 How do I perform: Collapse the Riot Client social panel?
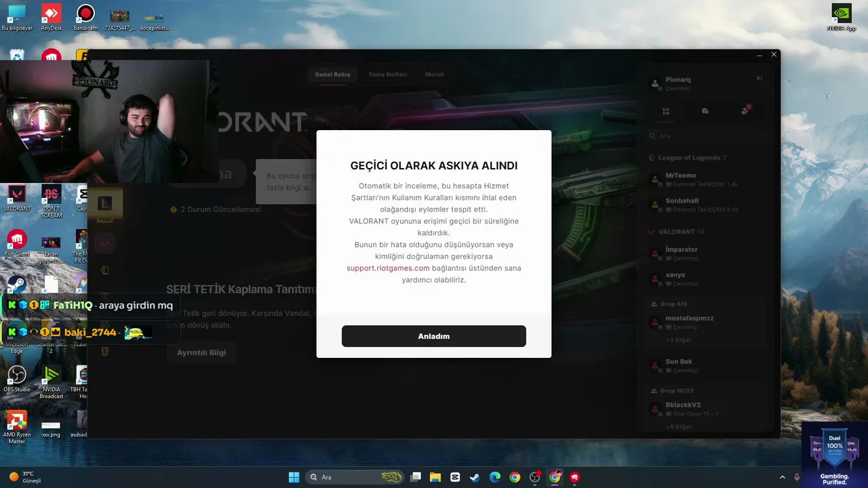tap(759, 79)
